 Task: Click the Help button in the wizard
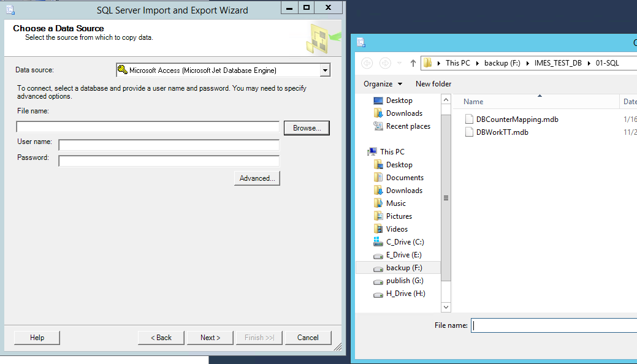37,338
